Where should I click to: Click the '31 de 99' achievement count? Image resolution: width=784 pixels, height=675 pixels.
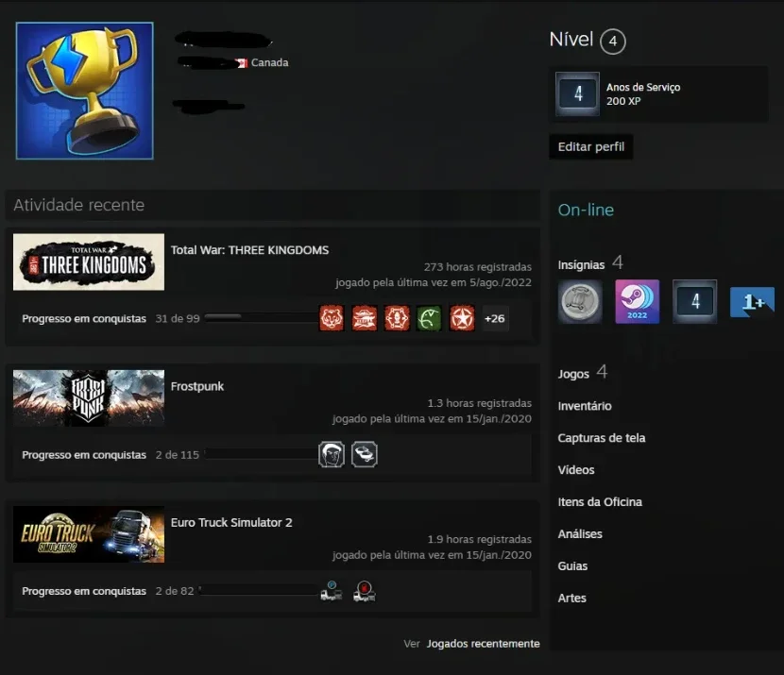pos(178,319)
